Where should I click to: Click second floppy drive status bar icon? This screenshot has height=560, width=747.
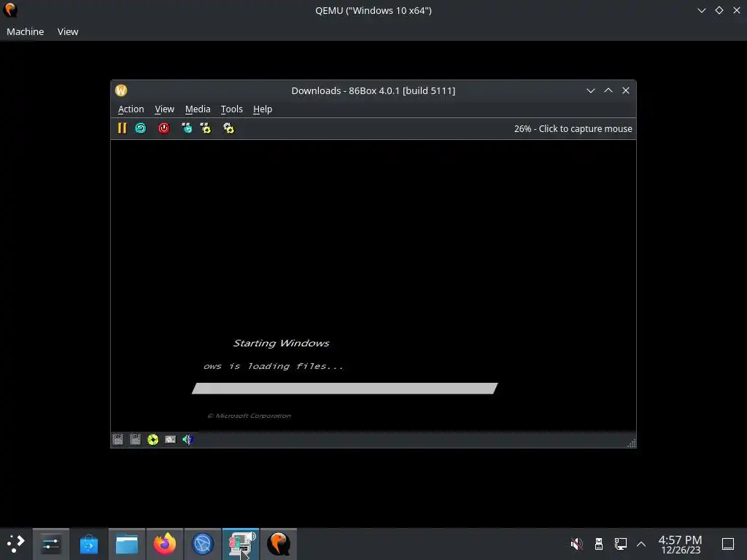point(135,440)
